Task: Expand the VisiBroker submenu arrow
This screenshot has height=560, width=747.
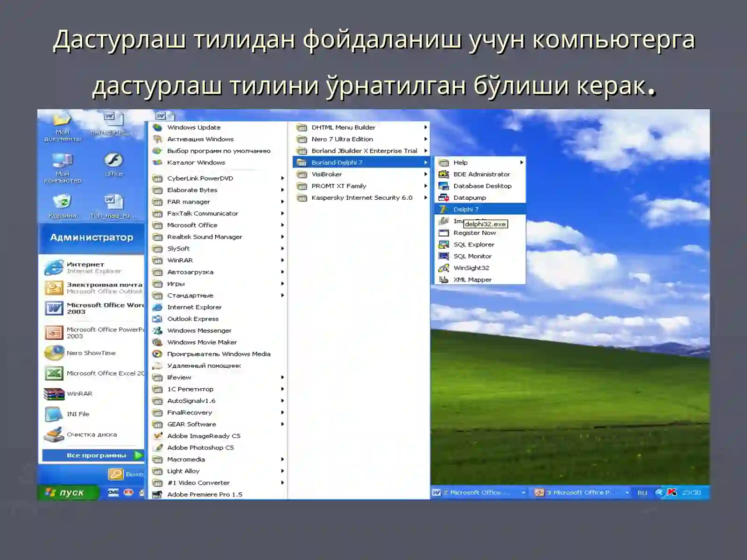Action: [425, 174]
